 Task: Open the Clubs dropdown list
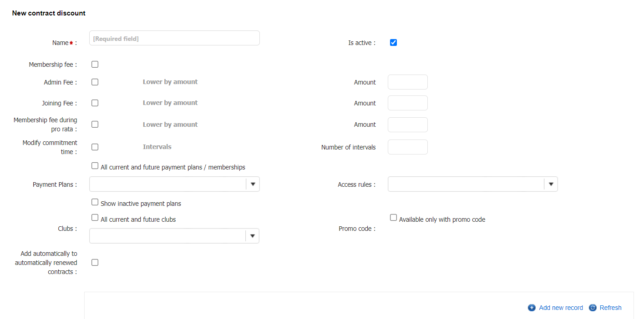pyautogui.click(x=252, y=236)
